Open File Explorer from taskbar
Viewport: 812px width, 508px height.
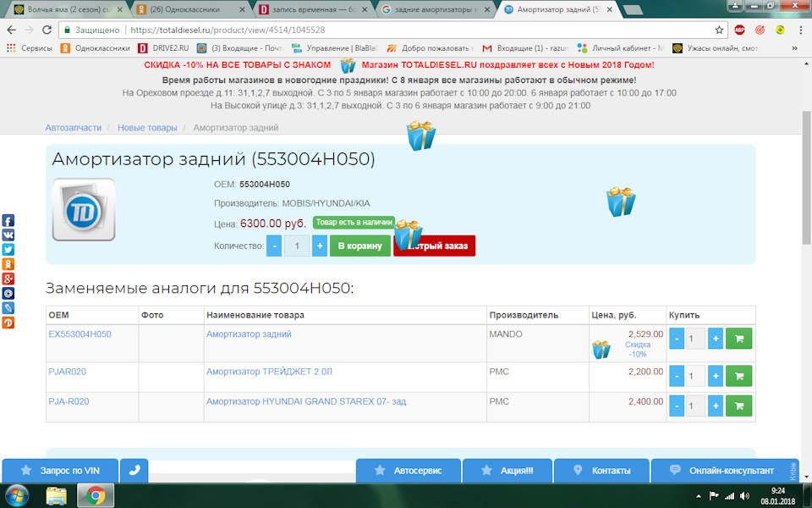pyautogui.click(x=56, y=496)
